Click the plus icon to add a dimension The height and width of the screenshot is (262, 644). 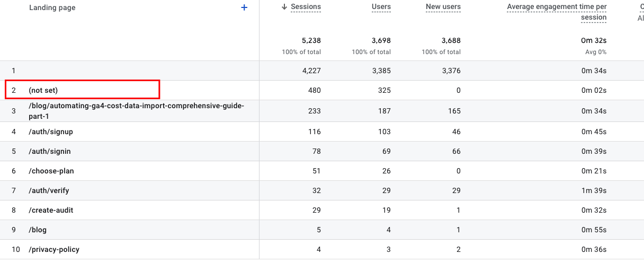point(244,7)
